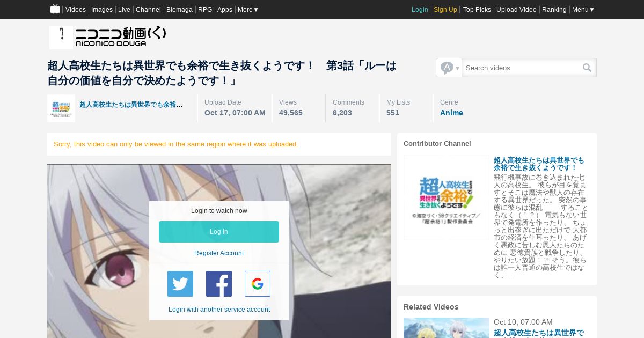Screen dimensions: 644x338
Task: Click the teal Log In button
Action: click(x=219, y=232)
